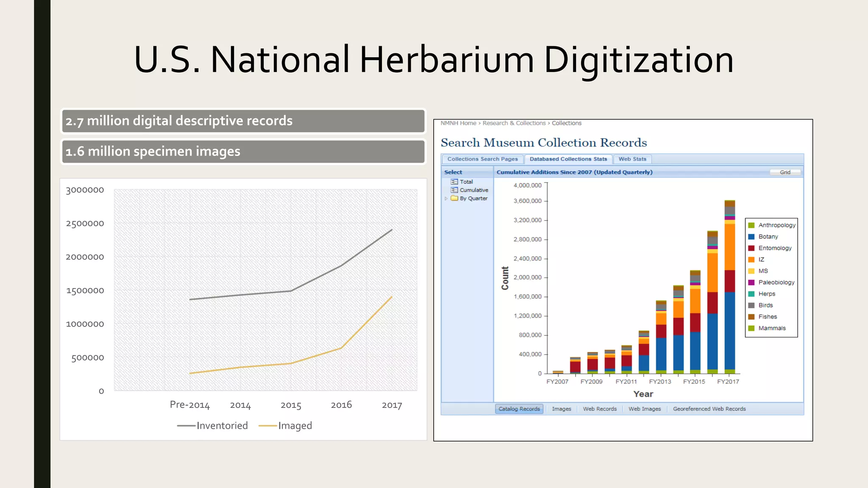Image resolution: width=868 pixels, height=488 pixels.
Task: Select the Catalog Records view button
Action: (519, 409)
